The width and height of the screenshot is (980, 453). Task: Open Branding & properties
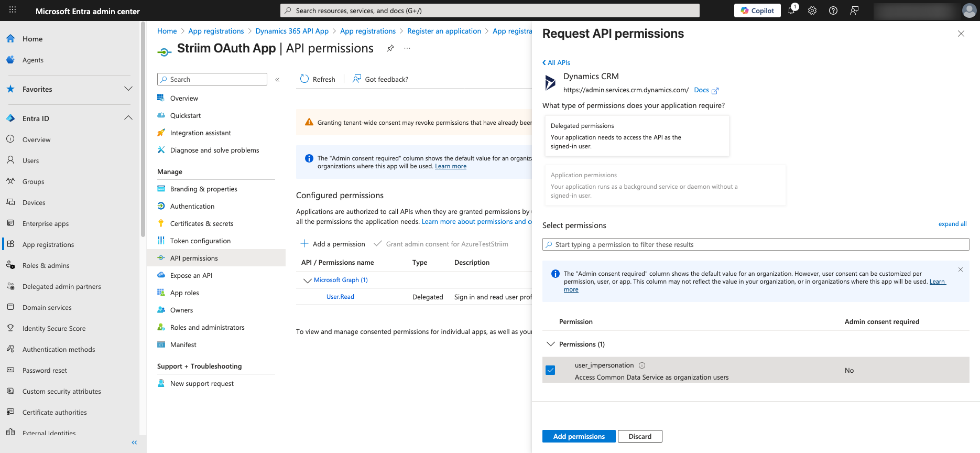click(203, 189)
